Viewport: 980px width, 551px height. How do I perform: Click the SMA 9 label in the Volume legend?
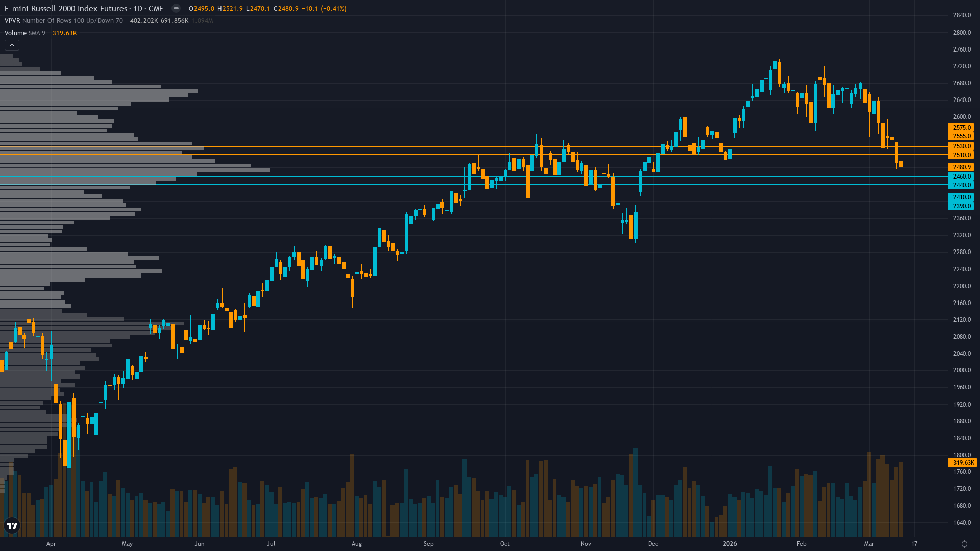(x=37, y=33)
